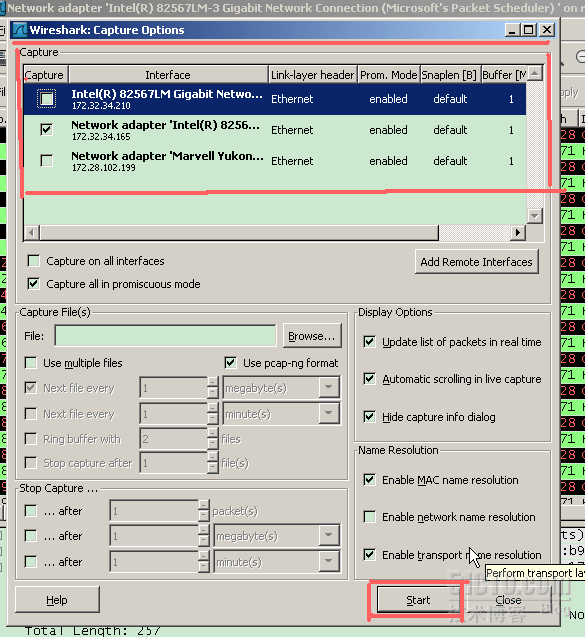Click the Stop Capture after packet(s) number field
585x637 pixels.
[x=154, y=511]
